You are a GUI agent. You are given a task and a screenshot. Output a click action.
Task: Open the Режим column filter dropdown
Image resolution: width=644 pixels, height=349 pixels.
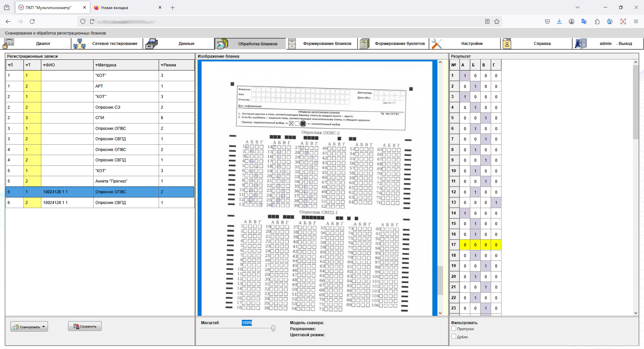162,65
